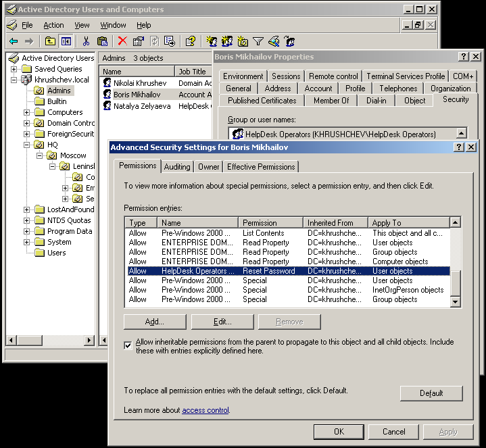Click the Admins OU folder icon

pyautogui.click(x=39, y=91)
